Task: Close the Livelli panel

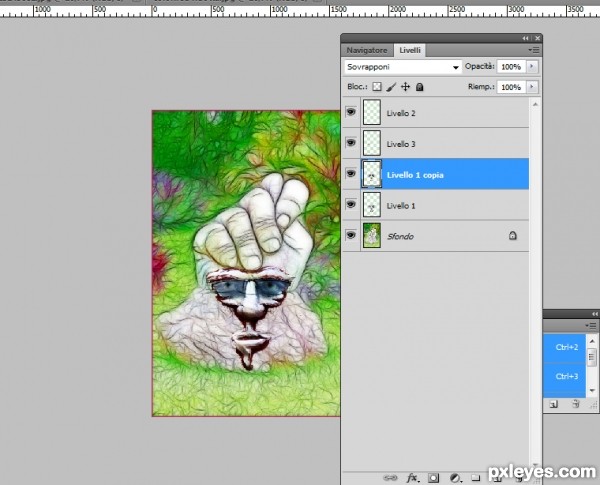Action: click(x=537, y=38)
